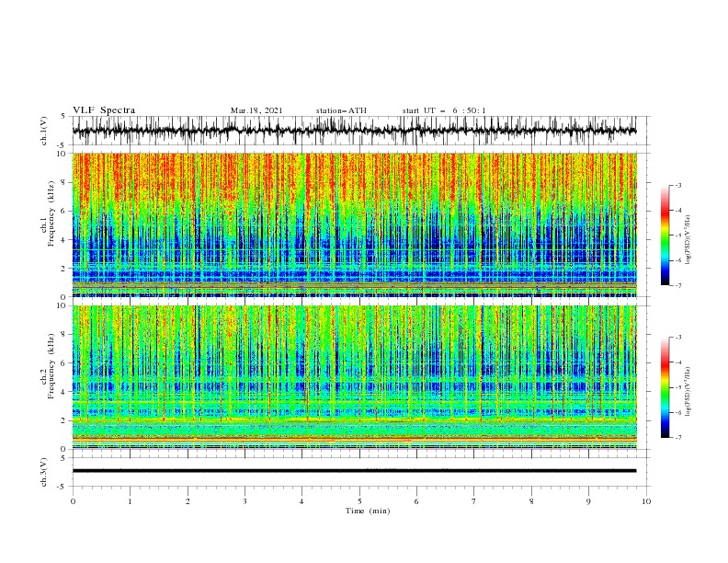The height and width of the screenshot is (563, 728).
Task: Click the 'ch.3(V)' axis label
Action: click(44, 472)
